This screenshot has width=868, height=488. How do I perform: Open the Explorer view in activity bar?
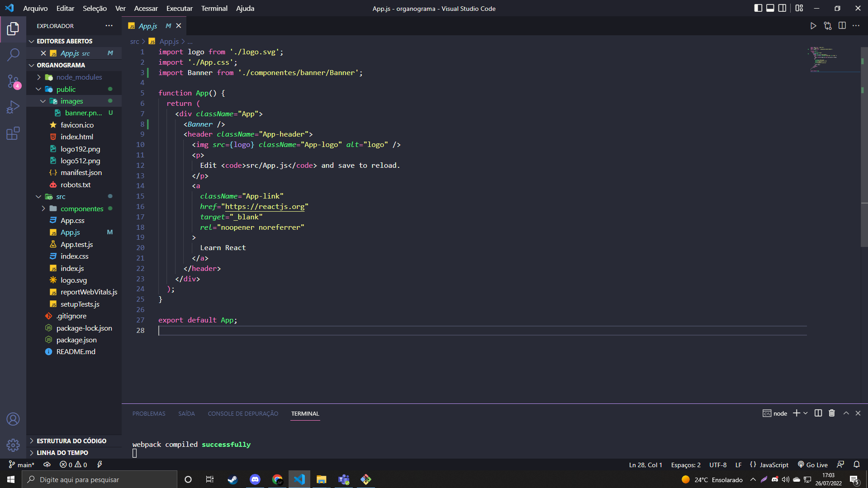coord(13,29)
